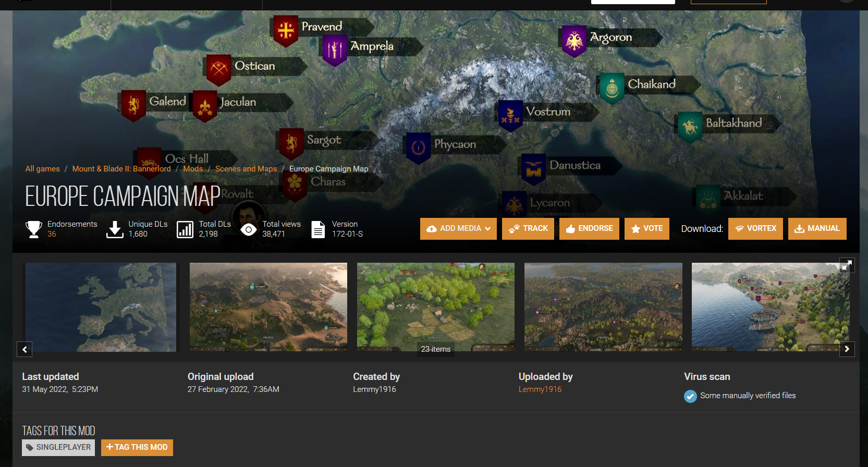Click the Total views value 38,471
868x467 pixels.
pyautogui.click(x=274, y=234)
